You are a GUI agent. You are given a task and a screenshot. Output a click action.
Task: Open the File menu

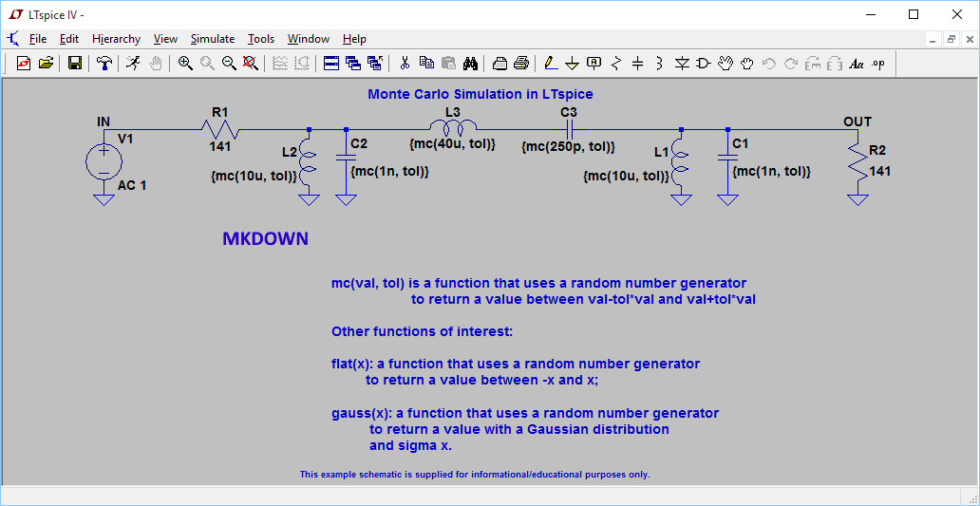pos(38,39)
